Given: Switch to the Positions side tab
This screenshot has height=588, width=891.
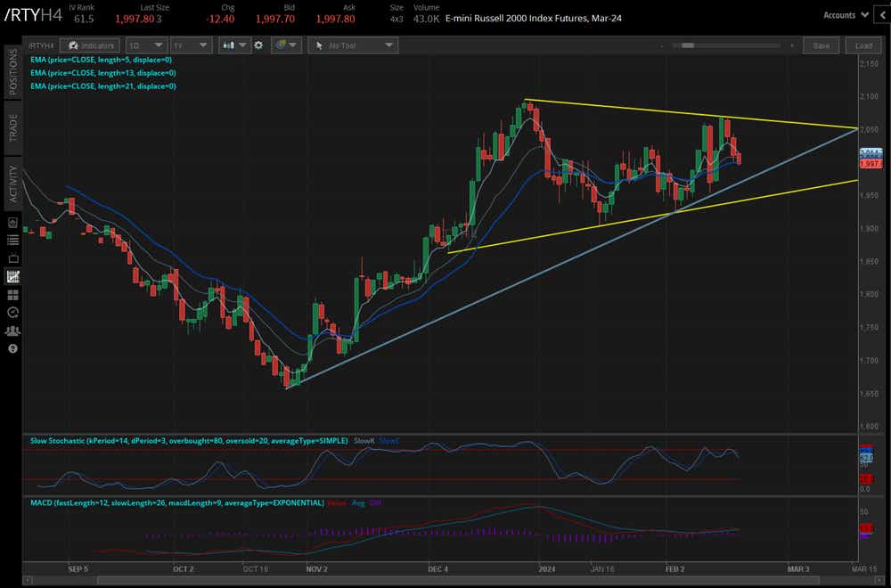Looking at the screenshot, I should tap(12, 73).
